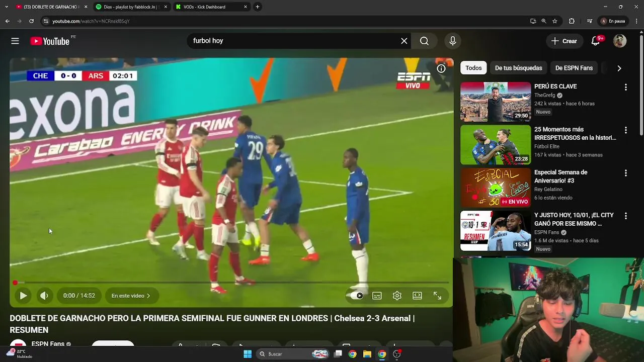View site information icon in address bar
The height and width of the screenshot is (362, 644).
click(46, 21)
